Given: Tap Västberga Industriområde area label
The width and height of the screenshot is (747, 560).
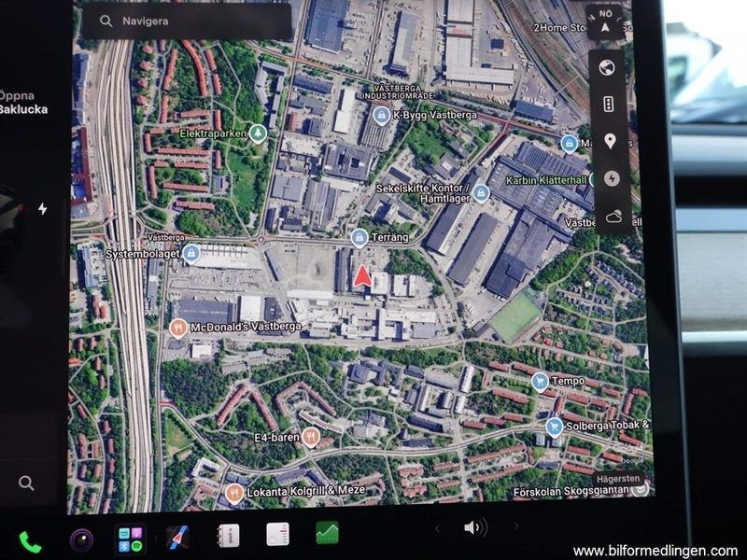Looking at the screenshot, I should 399,91.
